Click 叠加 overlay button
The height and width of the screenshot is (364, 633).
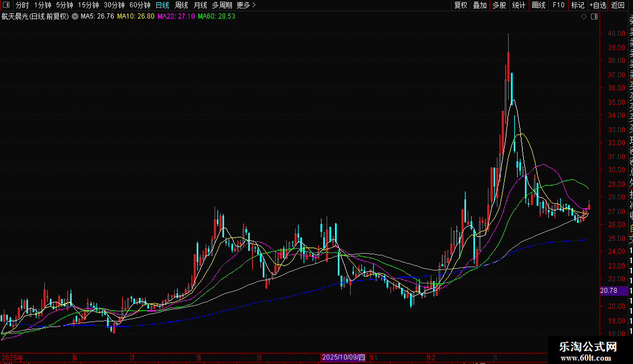tap(480, 5)
